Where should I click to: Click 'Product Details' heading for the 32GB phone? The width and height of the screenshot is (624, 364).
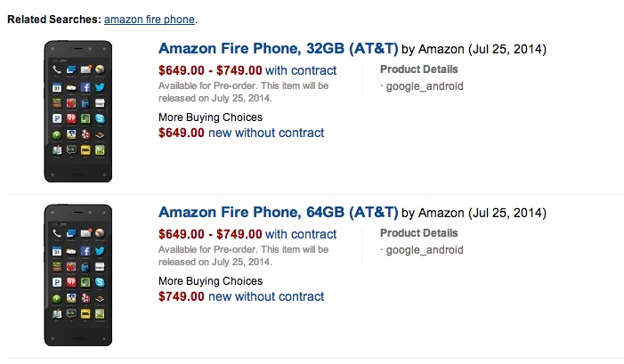click(419, 69)
